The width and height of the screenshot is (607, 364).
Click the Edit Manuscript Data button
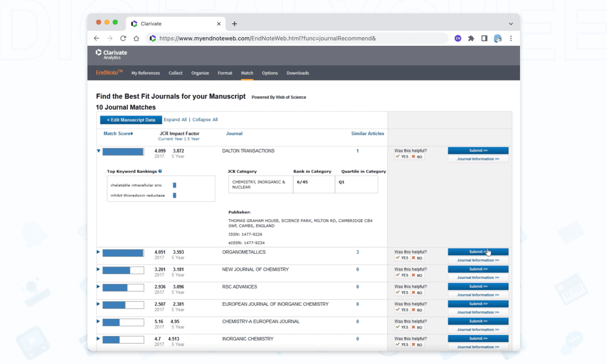click(x=131, y=120)
